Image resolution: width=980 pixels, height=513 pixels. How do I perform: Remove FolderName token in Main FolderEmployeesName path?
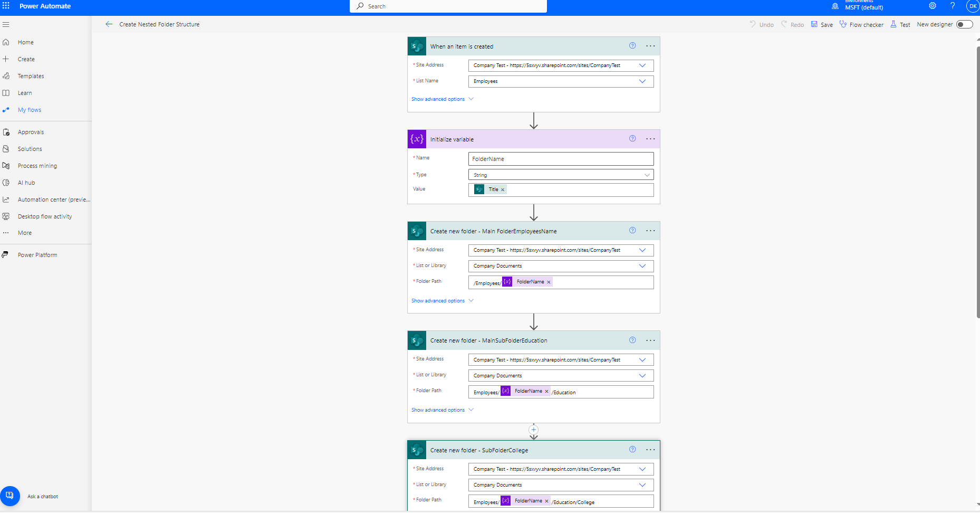point(549,282)
